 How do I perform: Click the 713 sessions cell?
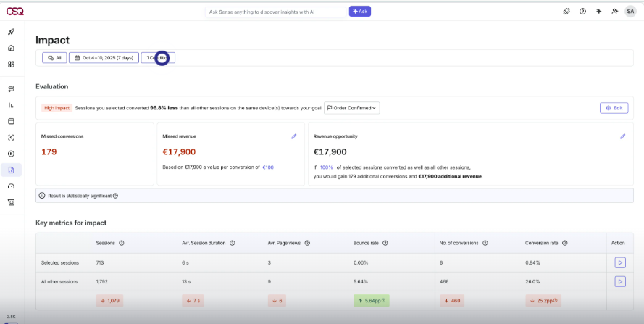pyautogui.click(x=100, y=262)
